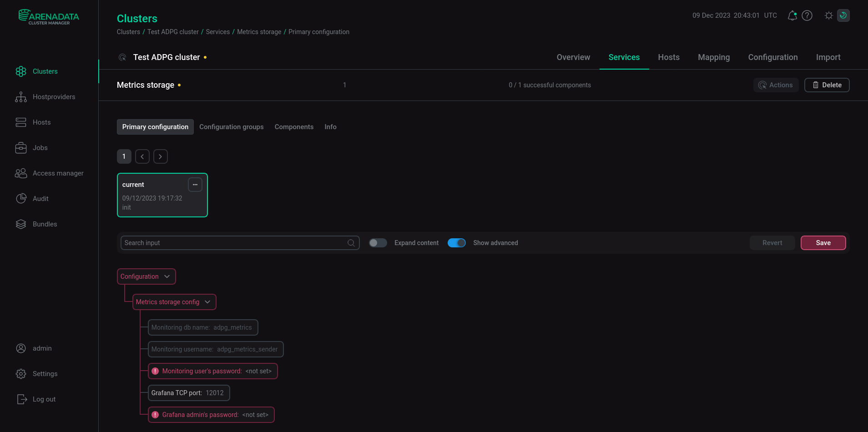
Task: Switch to light theme via sun icon
Action: tap(829, 15)
